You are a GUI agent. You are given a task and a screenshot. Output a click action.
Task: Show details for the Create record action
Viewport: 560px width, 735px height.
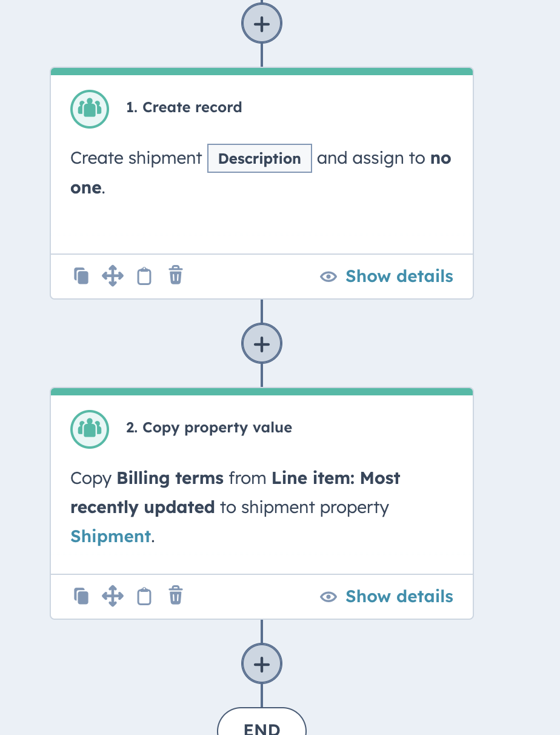pos(399,276)
